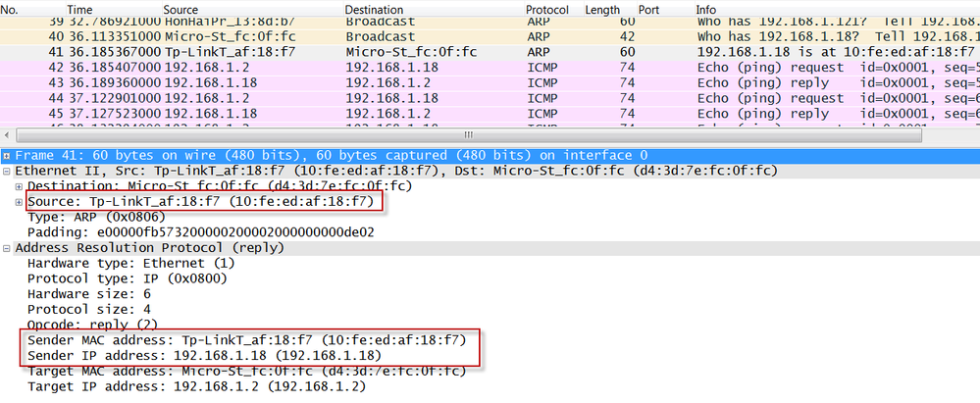Click length 42 cell in packet 40
The height and width of the screenshot is (403, 980).
pyautogui.click(x=628, y=37)
